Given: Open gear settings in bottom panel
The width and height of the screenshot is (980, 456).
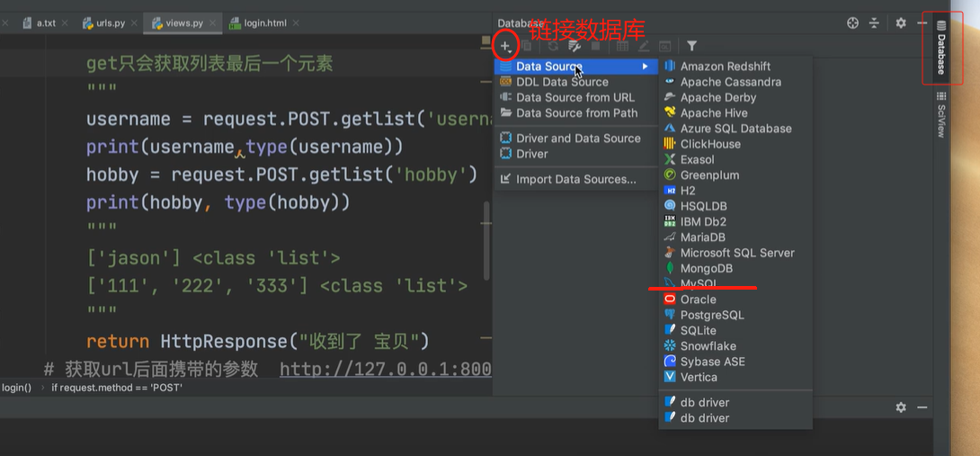Looking at the screenshot, I should pyautogui.click(x=901, y=407).
